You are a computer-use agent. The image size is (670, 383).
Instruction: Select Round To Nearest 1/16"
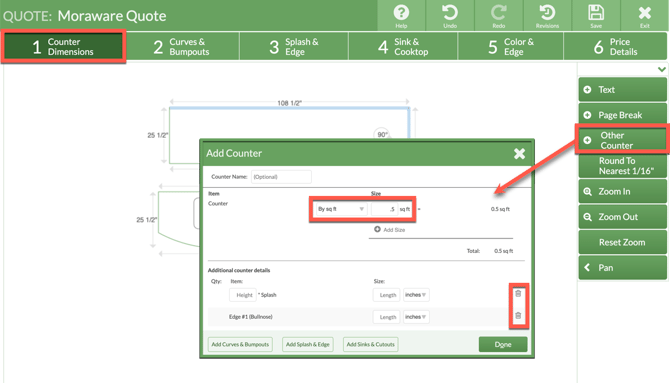[x=623, y=166]
